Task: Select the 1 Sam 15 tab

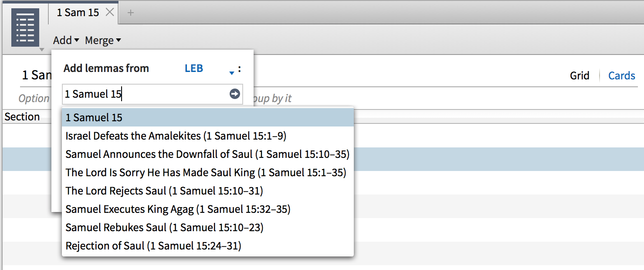Action: [x=78, y=13]
